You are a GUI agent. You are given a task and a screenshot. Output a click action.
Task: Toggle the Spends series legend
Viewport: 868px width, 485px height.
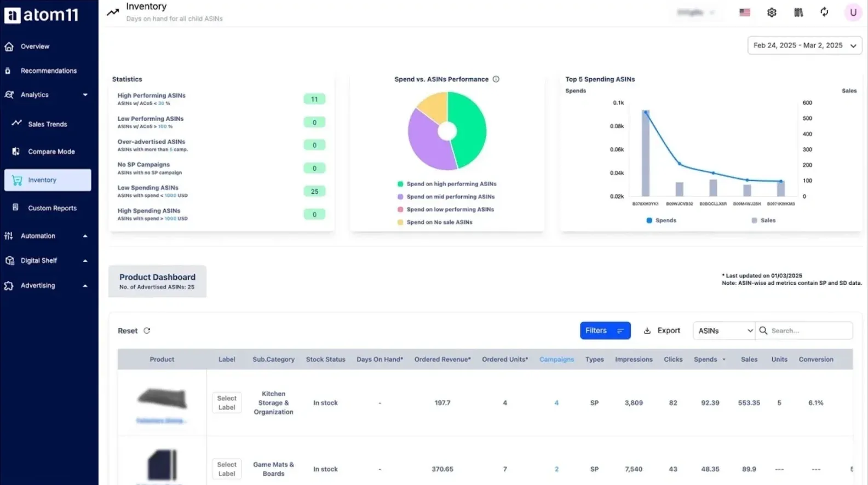pos(661,221)
